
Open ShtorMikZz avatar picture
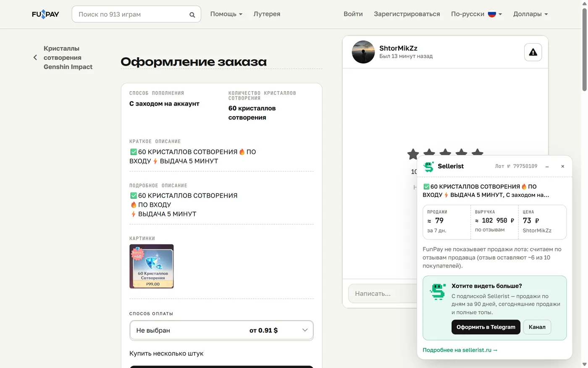tap(363, 52)
